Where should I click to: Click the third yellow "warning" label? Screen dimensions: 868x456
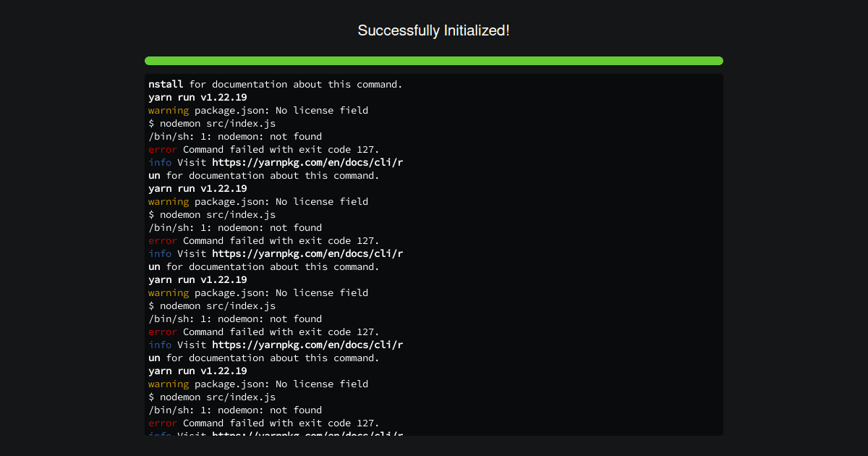point(169,293)
